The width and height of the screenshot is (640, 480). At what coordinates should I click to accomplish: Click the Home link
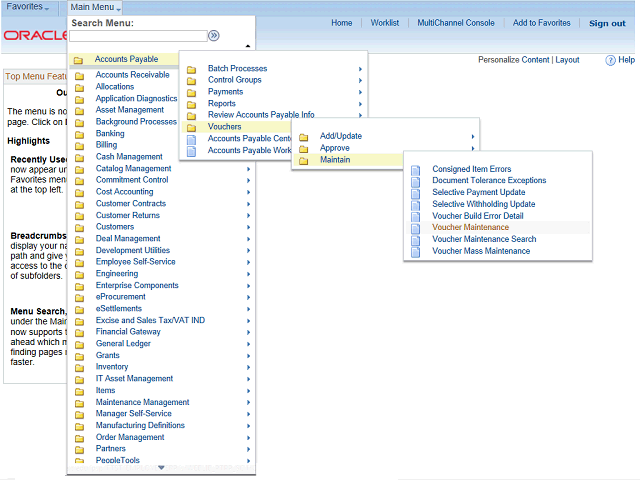coord(342,23)
